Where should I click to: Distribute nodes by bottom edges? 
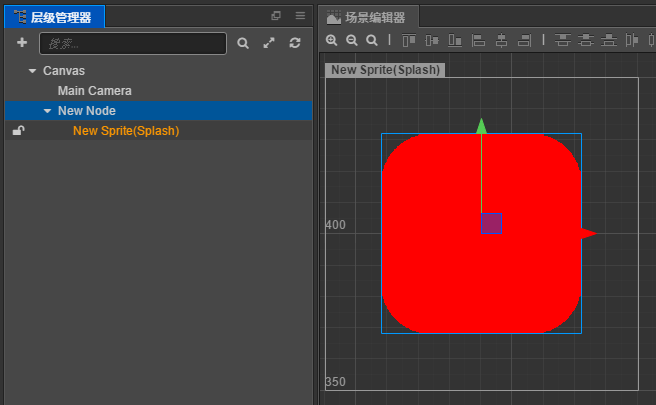(x=609, y=40)
